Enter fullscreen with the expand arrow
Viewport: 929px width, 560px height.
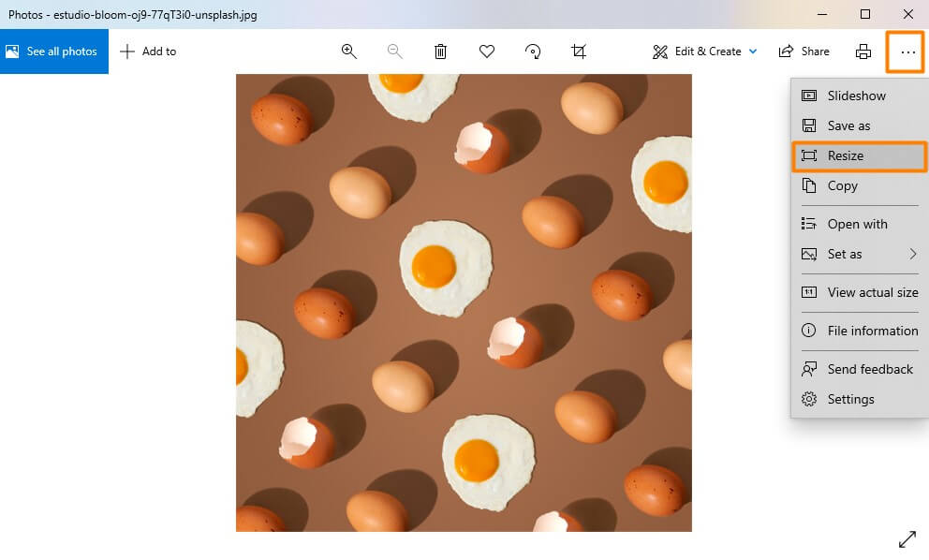[x=907, y=538]
